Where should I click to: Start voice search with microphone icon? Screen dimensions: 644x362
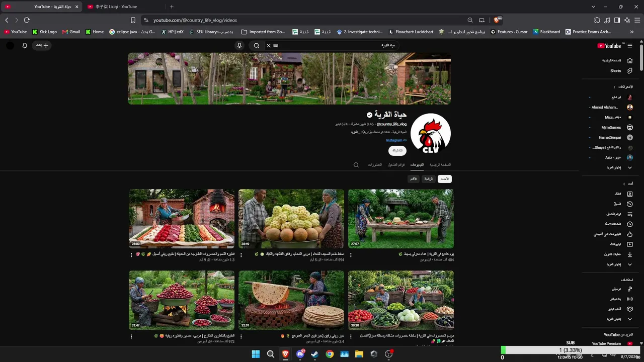click(x=239, y=46)
